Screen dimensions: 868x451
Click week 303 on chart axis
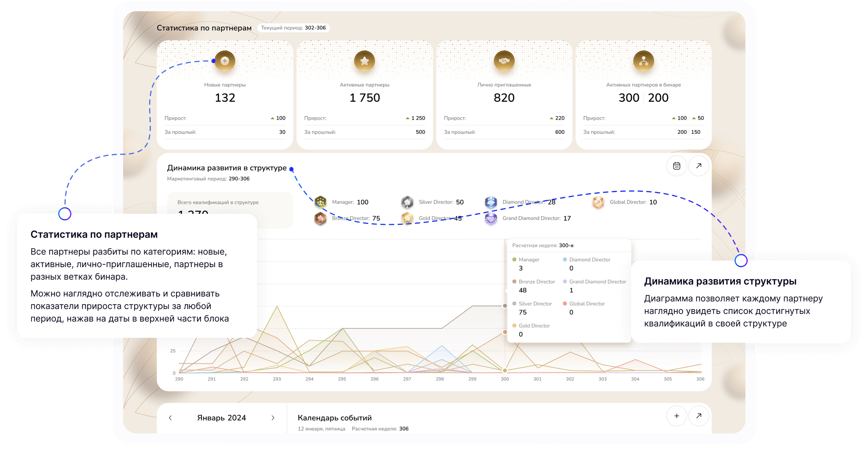click(602, 379)
